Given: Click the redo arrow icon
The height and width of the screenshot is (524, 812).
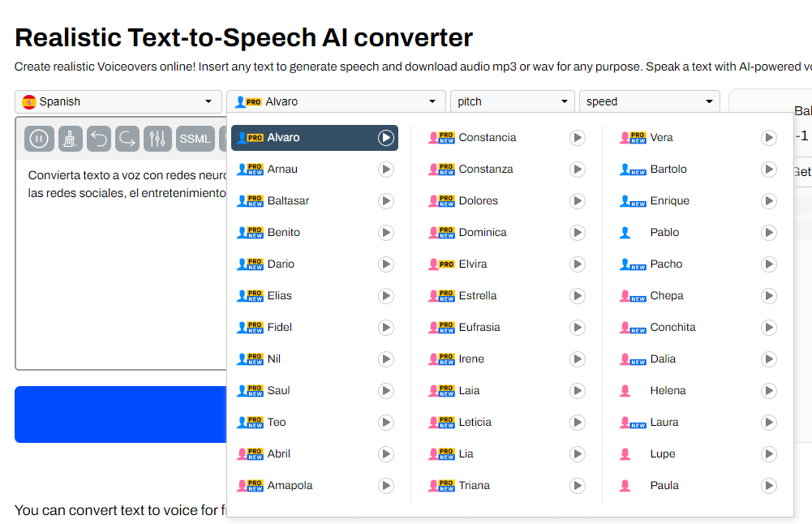Looking at the screenshot, I should coord(127,139).
